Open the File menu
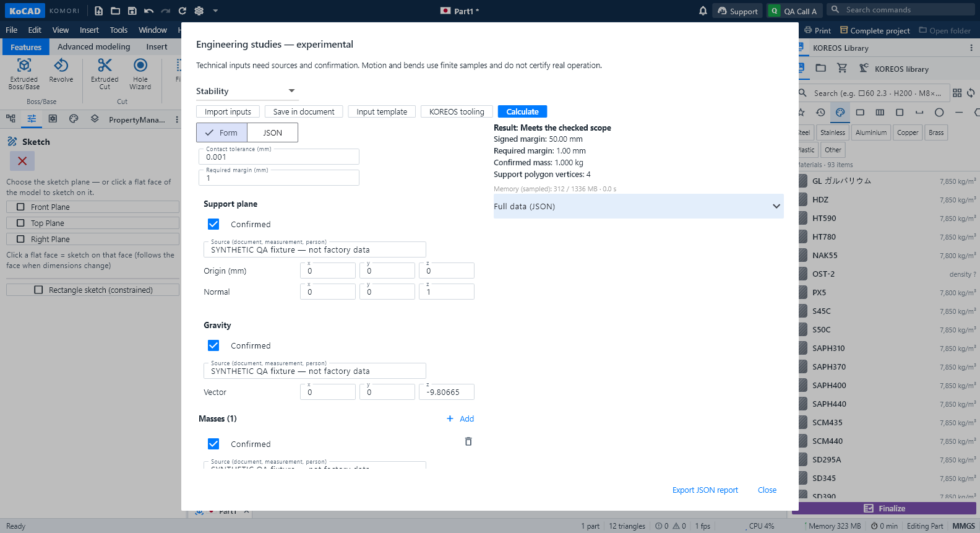980x533 pixels. [12, 30]
